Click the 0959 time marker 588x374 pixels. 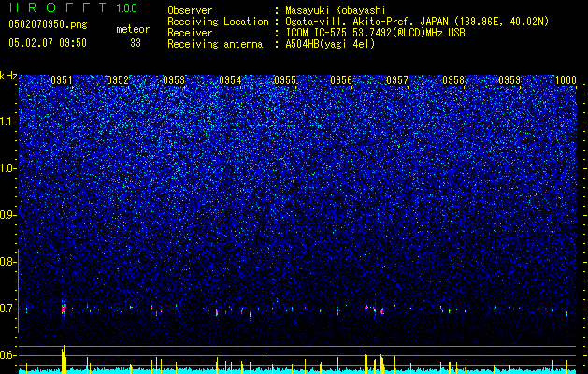pos(509,80)
